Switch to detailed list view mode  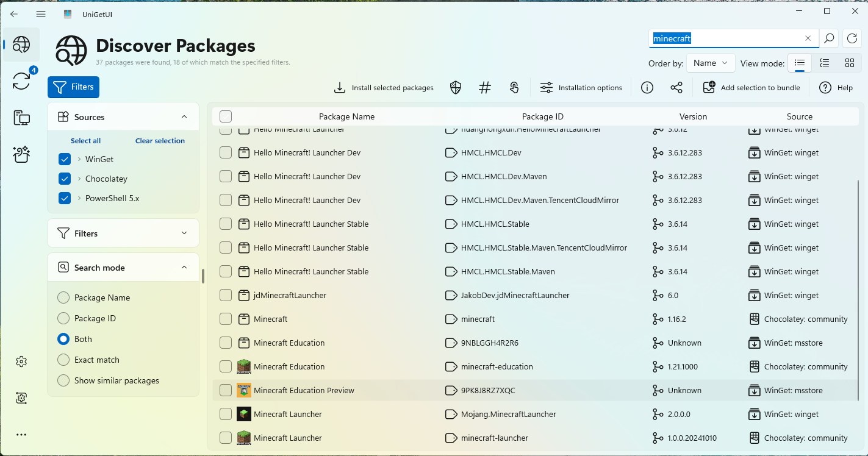click(x=825, y=63)
